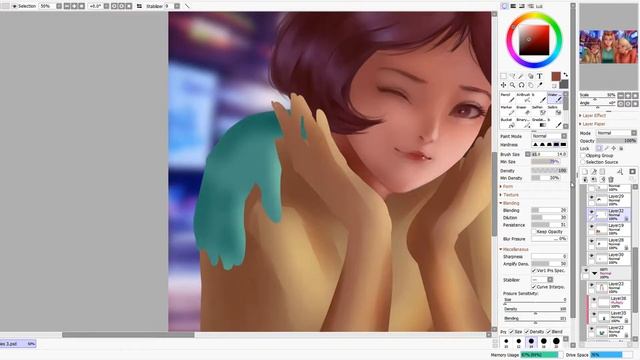The image size is (640, 360).
Task: Choose the Marker brush
Action: pos(507,111)
